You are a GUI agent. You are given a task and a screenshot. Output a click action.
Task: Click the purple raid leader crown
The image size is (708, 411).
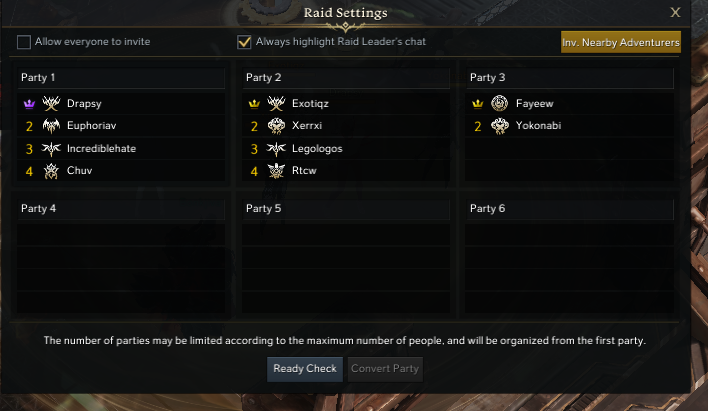(29, 104)
